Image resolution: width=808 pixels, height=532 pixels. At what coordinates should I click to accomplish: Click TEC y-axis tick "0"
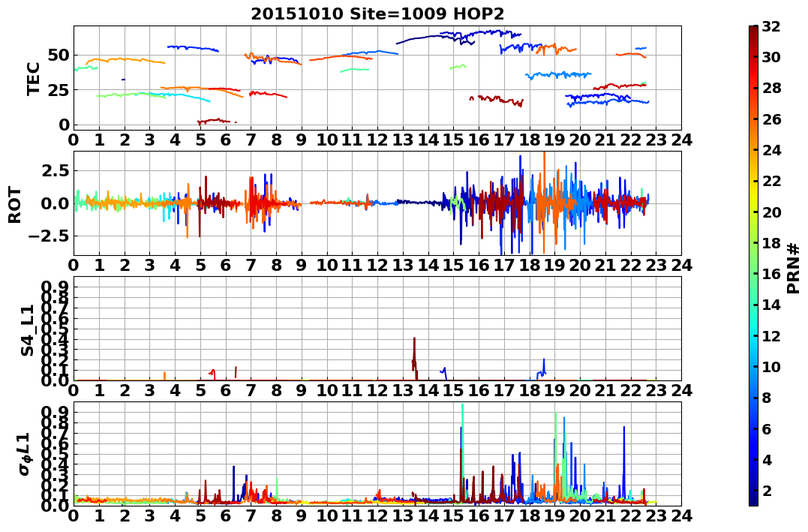point(64,125)
